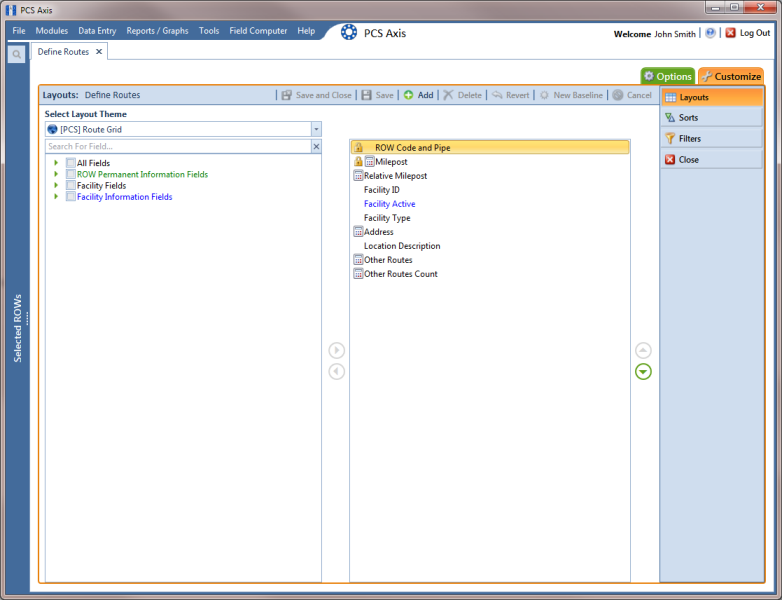Click the grid icon next to Address
This screenshot has width=782, height=600.
(358, 231)
